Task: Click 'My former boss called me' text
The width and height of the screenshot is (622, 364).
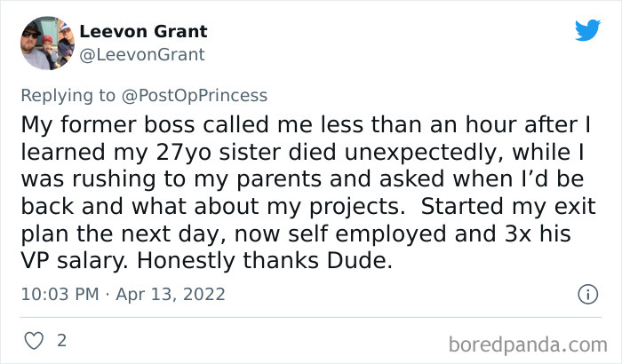Action: tap(132, 122)
